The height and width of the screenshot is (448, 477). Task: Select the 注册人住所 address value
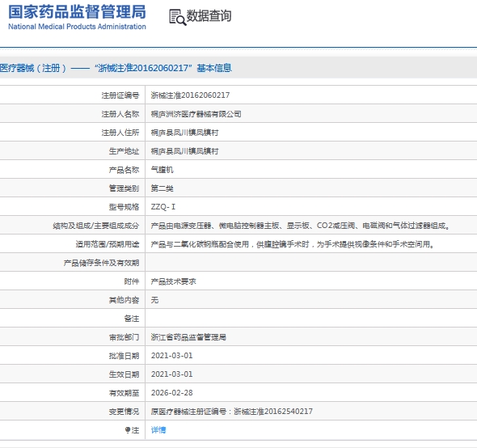point(184,133)
